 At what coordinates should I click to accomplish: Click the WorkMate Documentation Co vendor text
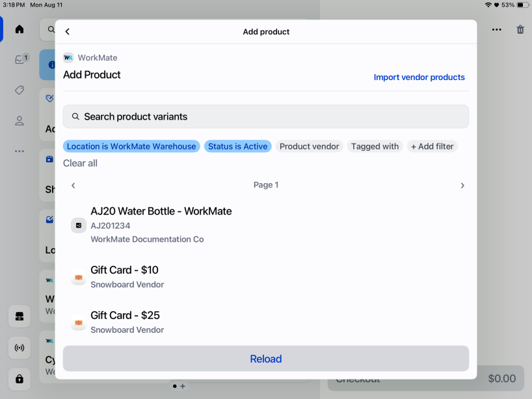coord(147,239)
